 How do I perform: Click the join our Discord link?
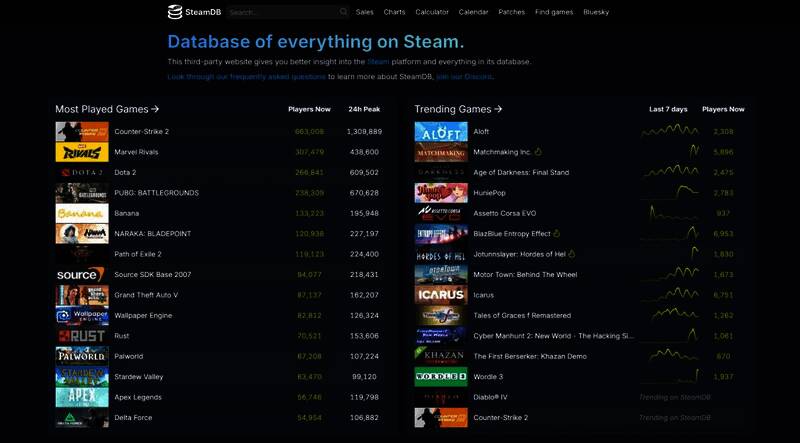pyautogui.click(x=464, y=76)
